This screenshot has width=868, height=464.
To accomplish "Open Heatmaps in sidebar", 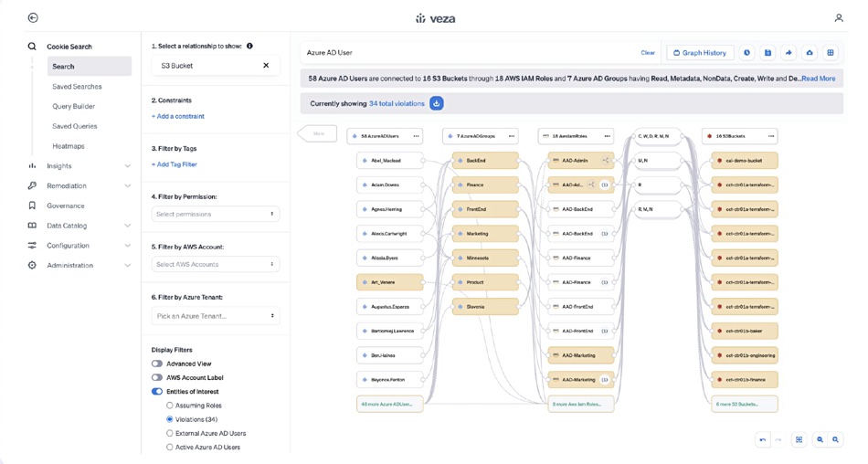I will click(x=69, y=146).
